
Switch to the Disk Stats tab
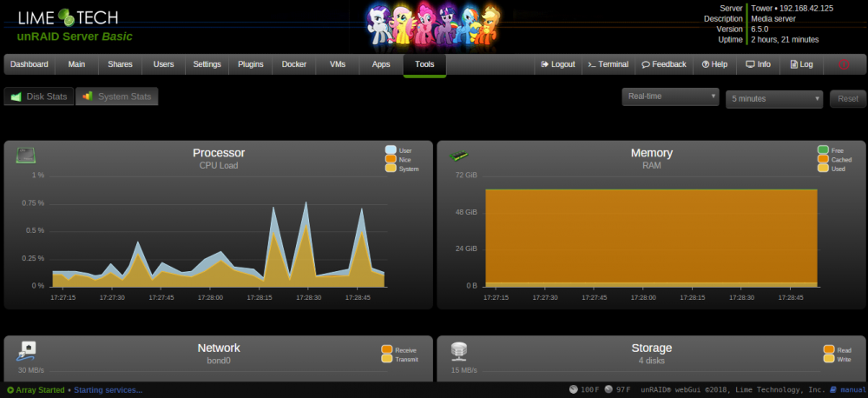[39, 96]
